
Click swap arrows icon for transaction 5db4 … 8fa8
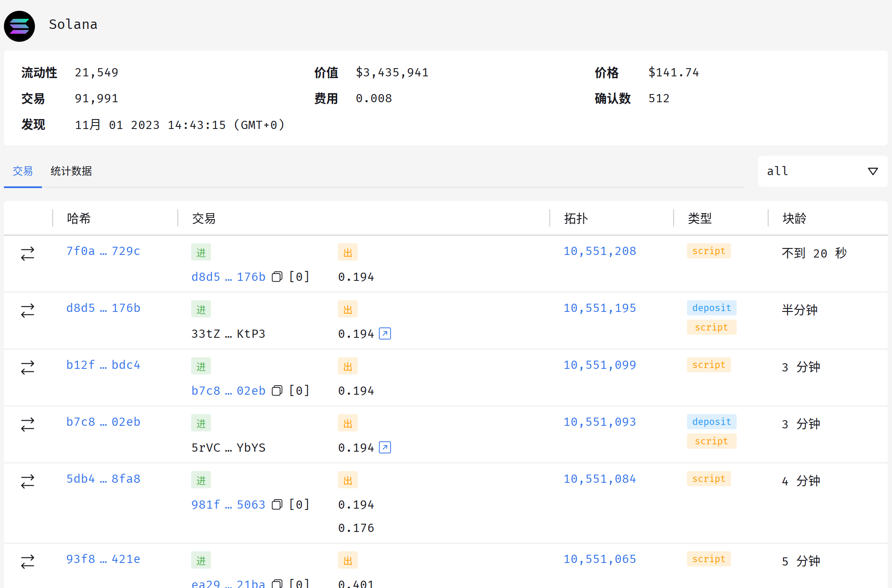click(28, 481)
